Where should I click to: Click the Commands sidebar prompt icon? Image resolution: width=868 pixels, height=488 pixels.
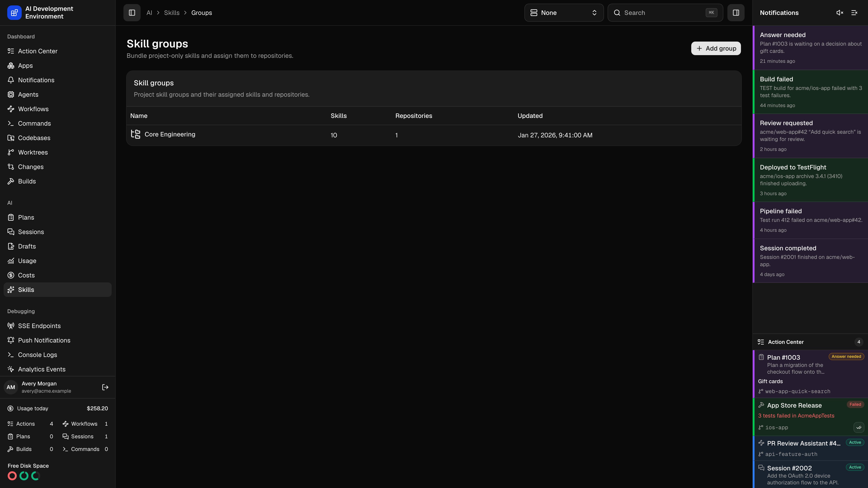pos(11,124)
